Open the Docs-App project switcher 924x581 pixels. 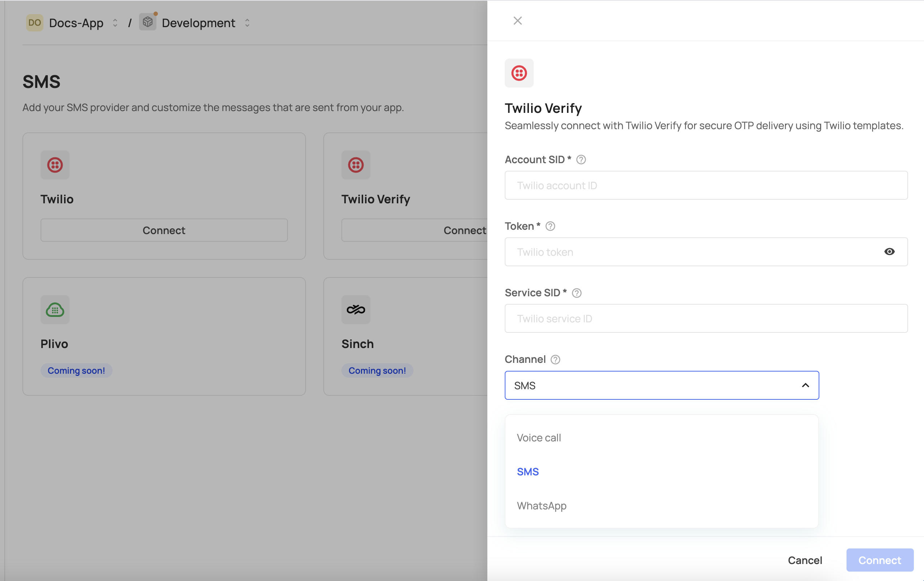(x=115, y=23)
